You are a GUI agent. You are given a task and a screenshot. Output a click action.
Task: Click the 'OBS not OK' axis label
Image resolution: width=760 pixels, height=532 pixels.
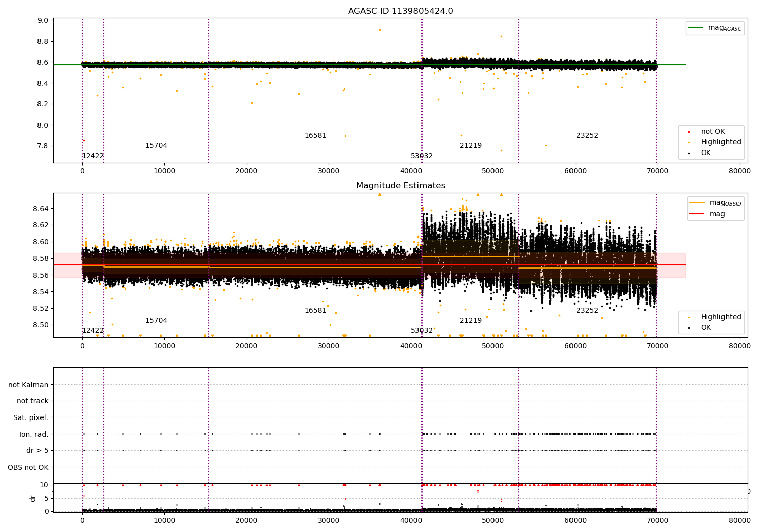click(x=28, y=467)
